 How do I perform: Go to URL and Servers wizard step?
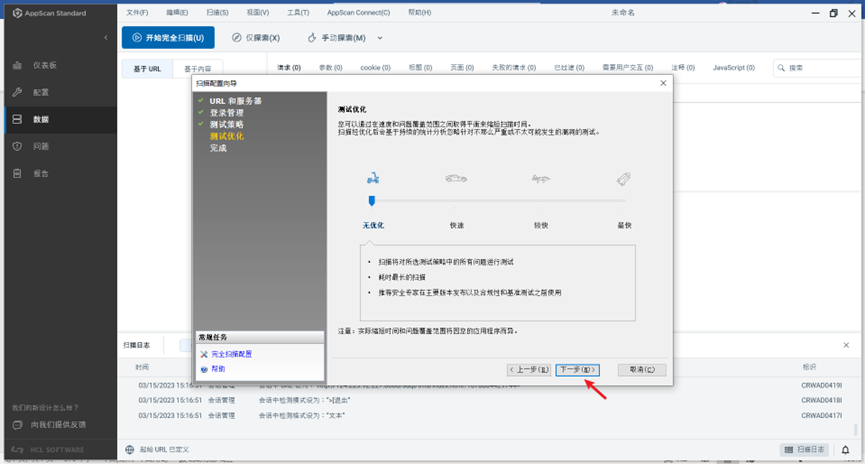236,101
